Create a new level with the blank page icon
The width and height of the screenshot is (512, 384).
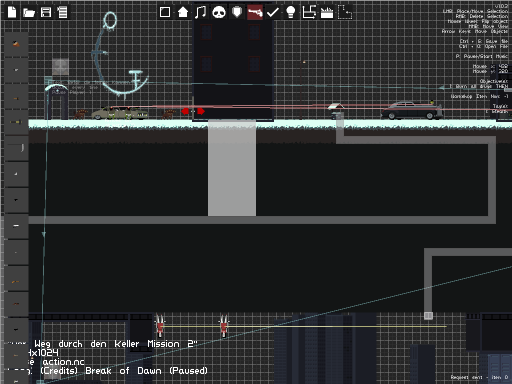12,12
